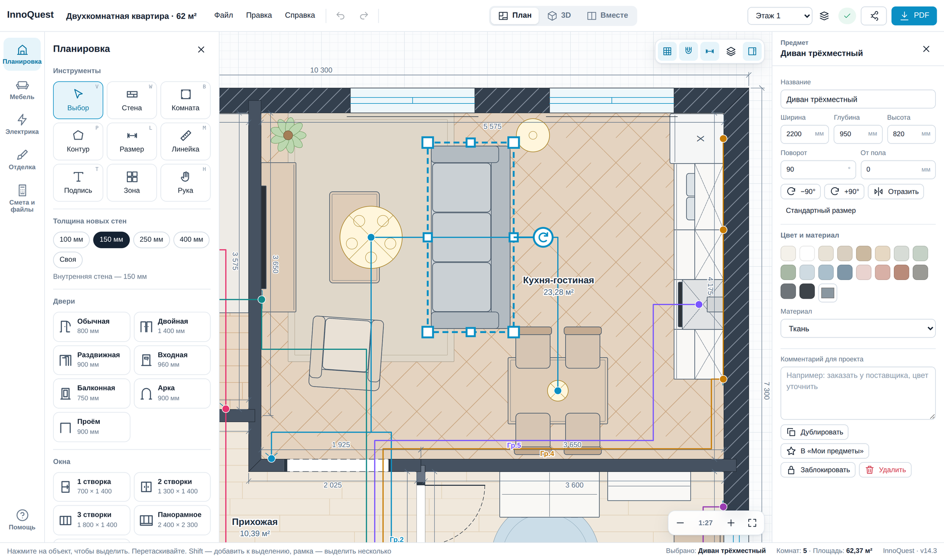Select the Подпись text label tool
The width and height of the screenshot is (944, 560).
pyautogui.click(x=78, y=183)
